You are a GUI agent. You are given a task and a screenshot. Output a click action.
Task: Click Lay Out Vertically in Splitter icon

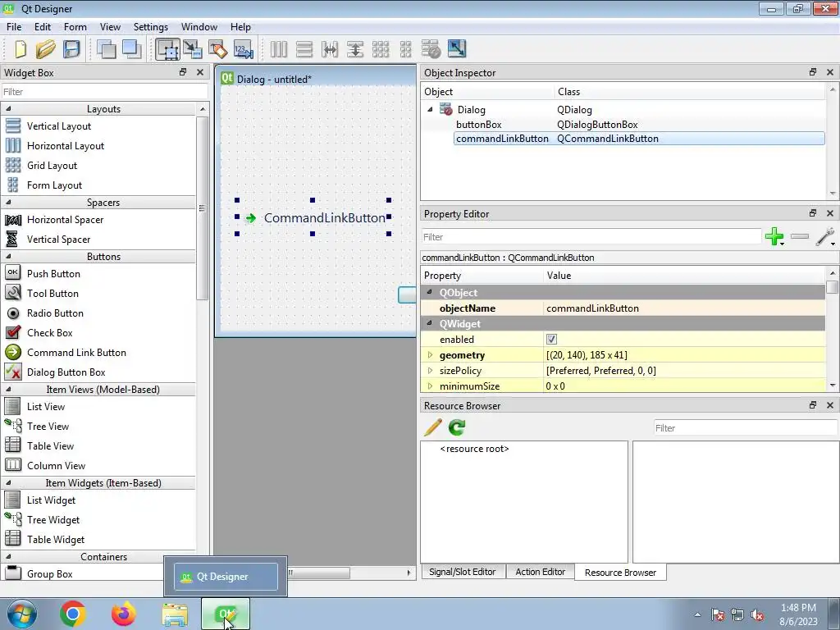(354, 49)
